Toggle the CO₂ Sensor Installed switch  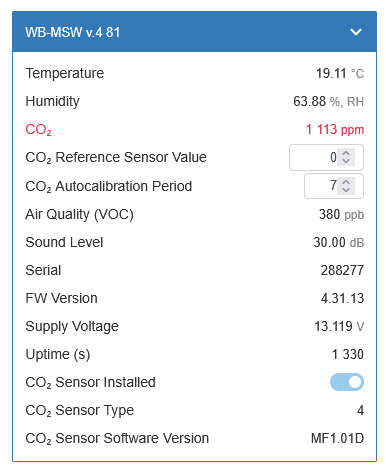(x=347, y=382)
